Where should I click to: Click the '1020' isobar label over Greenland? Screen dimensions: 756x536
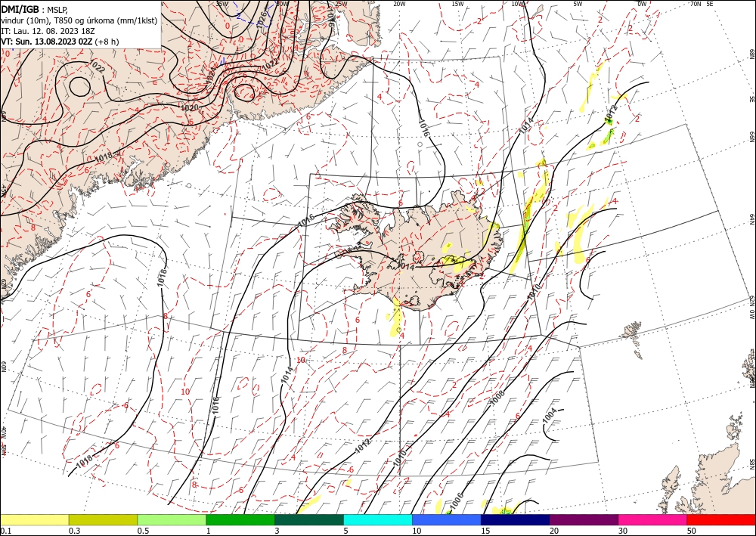tap(189, 107)
